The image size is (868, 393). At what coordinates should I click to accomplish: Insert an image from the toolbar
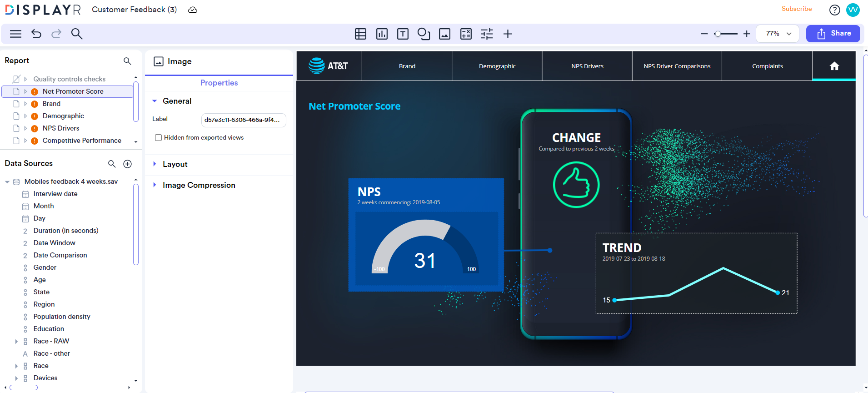444,34
